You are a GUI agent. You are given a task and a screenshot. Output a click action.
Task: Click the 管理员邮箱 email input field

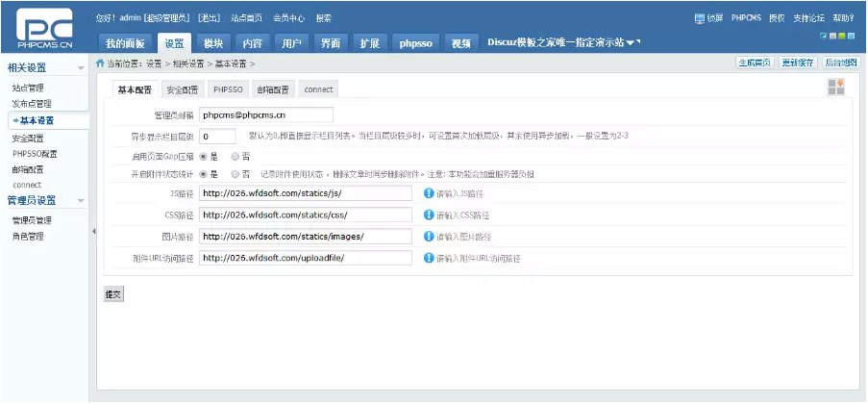pos(265,115)
